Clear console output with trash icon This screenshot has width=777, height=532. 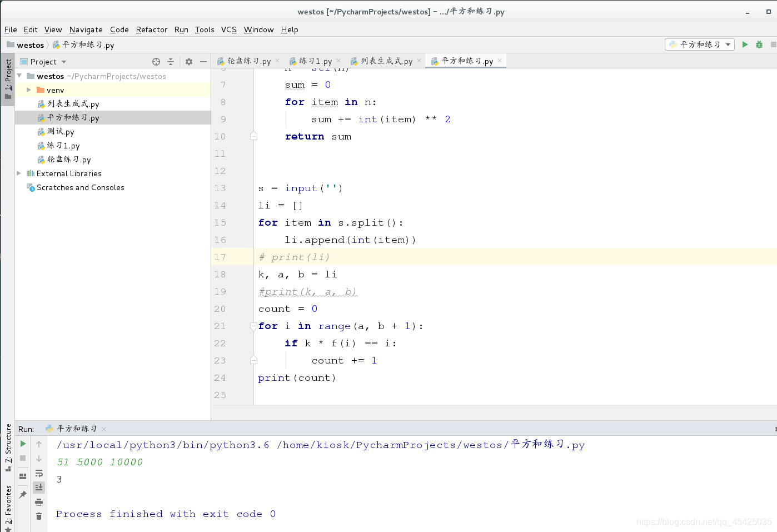click(39, 516)
